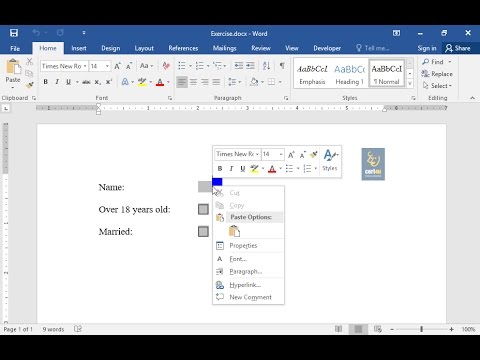
Task: Apply the Heading 1 style
Action: (x=349, y=74)
